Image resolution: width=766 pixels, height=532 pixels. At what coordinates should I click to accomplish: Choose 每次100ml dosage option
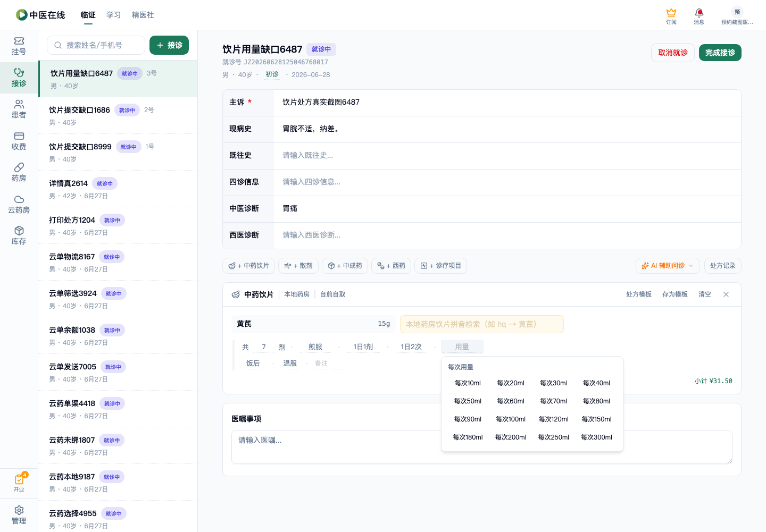click(511, 419)
